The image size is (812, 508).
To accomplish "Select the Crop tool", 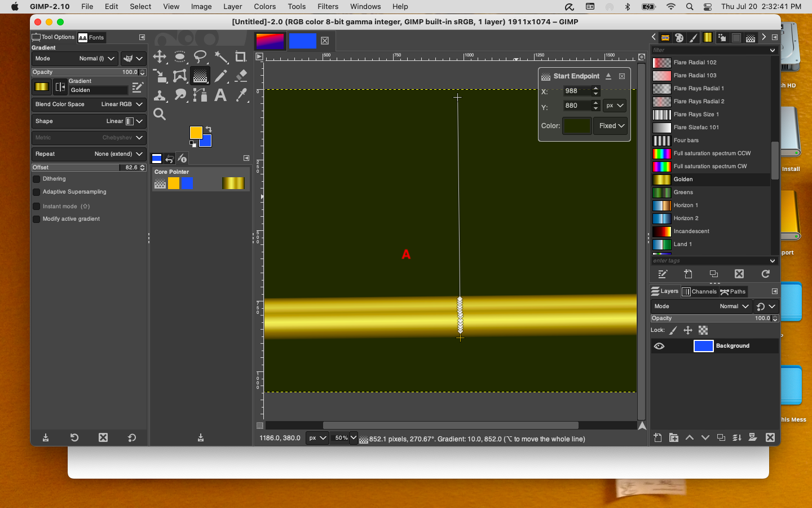I will click(x=241, y=57).
